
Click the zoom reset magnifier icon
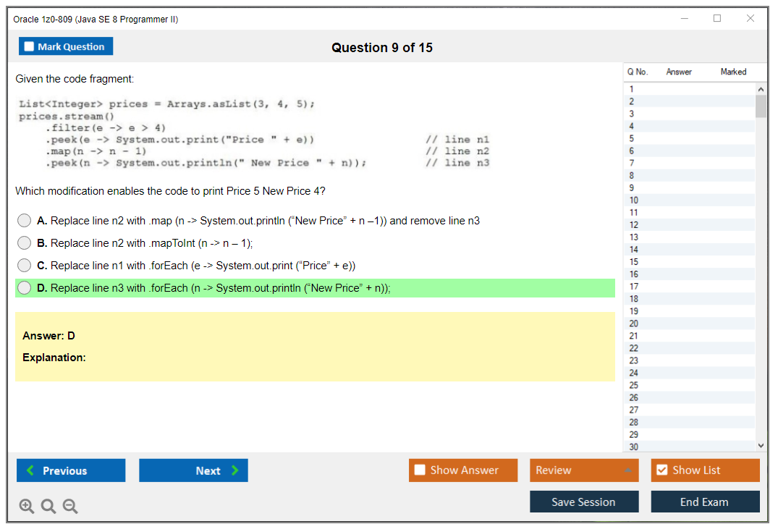[48, 506]
